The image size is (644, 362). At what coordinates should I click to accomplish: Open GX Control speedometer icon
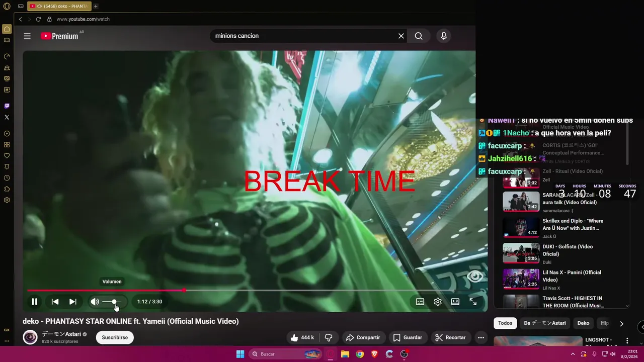(x=7, y=56)
